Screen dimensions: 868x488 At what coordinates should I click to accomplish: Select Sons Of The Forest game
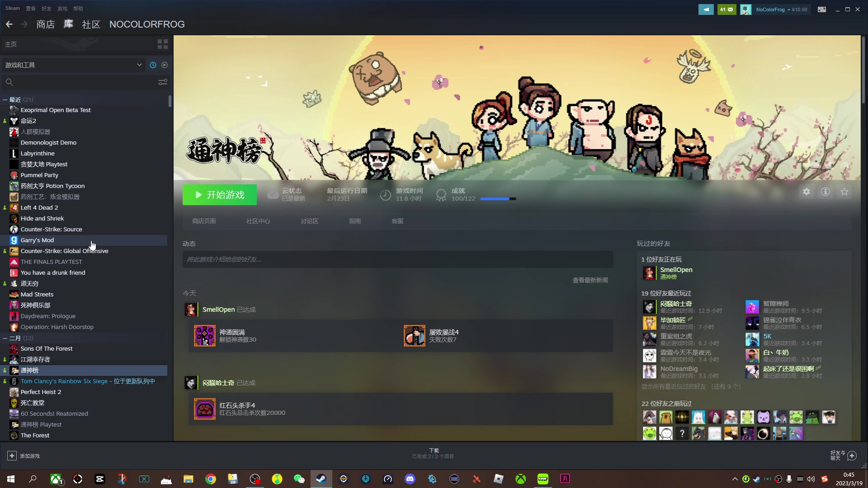tap(84, 349)
